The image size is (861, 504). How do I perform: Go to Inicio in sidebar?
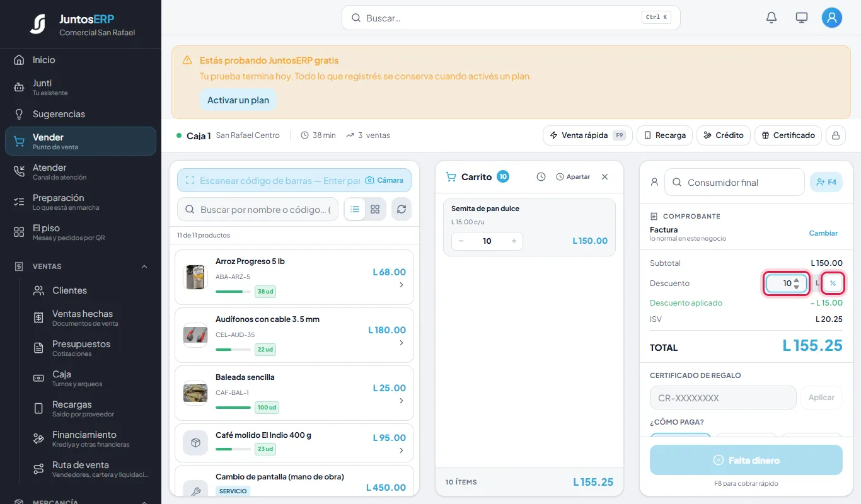81,60
